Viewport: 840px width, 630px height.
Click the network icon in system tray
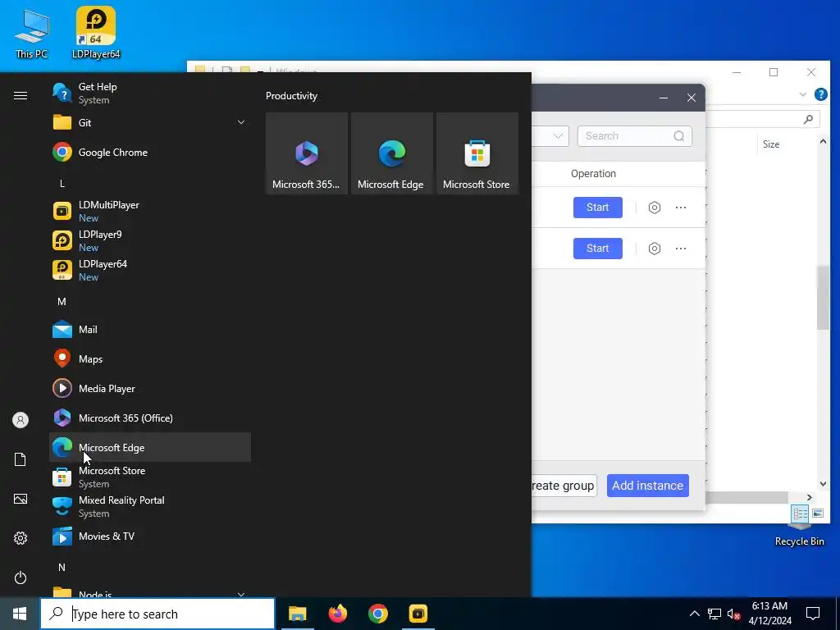point(714,614)
